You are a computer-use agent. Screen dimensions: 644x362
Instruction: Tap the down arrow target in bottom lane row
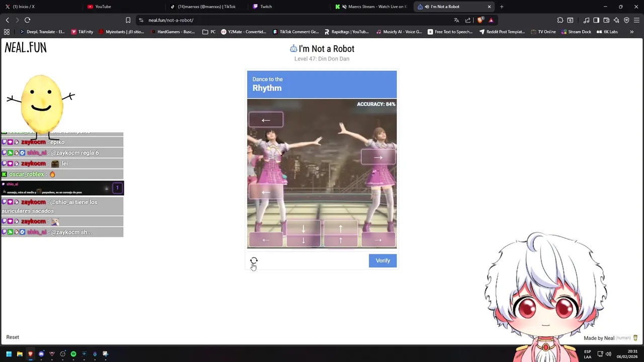pyautogui.click(x=303, y=240)
